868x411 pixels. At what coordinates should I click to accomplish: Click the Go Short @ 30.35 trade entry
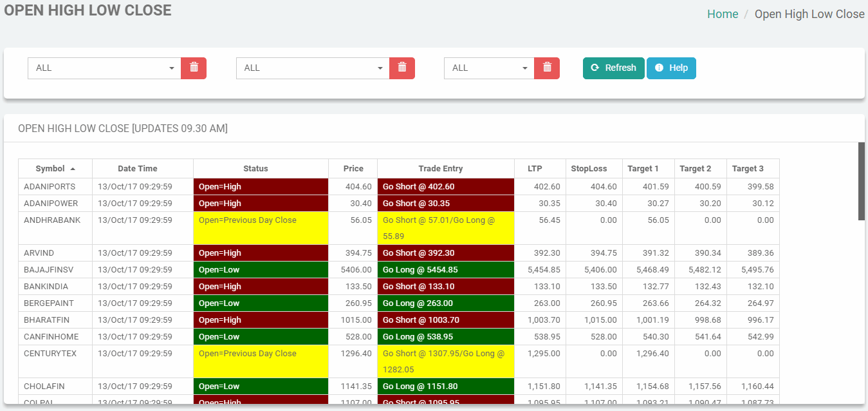tap(446, 204)
